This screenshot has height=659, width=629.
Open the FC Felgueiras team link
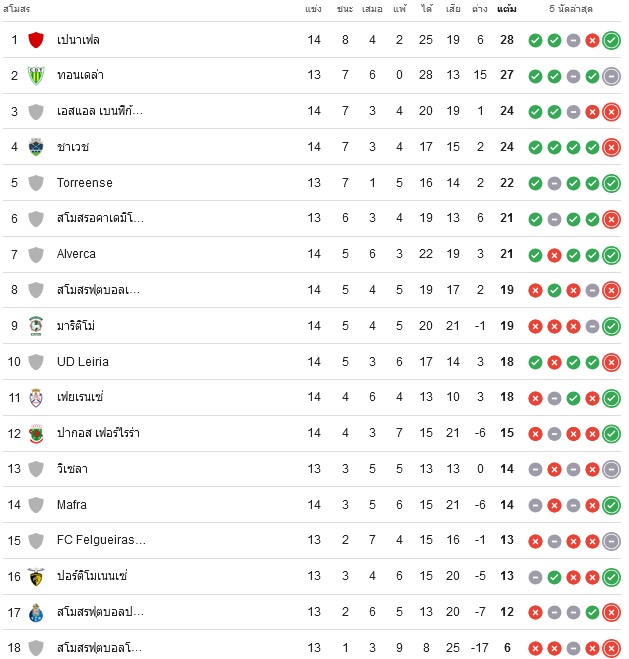[x=101, y=540]
